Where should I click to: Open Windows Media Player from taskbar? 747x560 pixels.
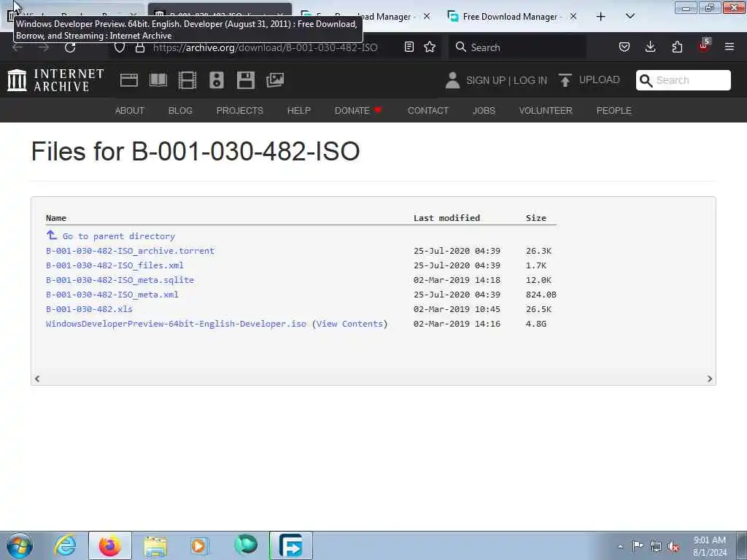point(199,545)
